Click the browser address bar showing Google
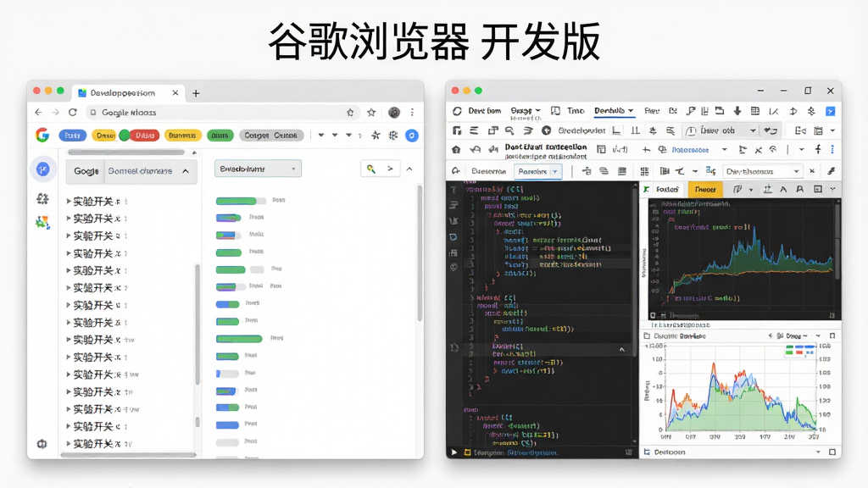This screenshot has width=868, height=488. pos(221,113)
